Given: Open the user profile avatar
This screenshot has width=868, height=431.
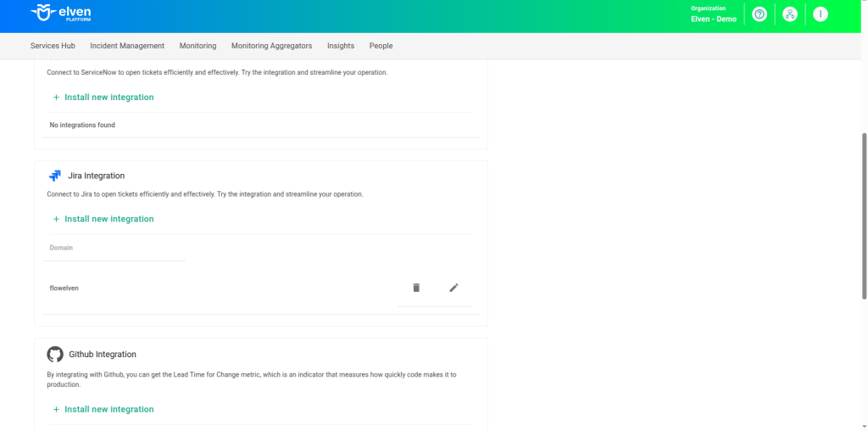Looking at the screenshot, I should click(820, 14).
